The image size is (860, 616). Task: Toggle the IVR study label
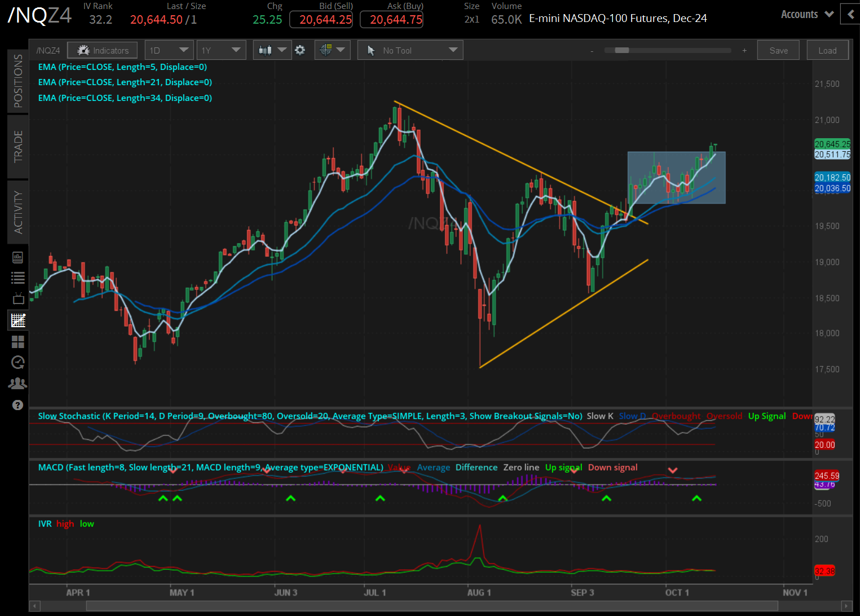pyautogui.click(x=44, y=523)
